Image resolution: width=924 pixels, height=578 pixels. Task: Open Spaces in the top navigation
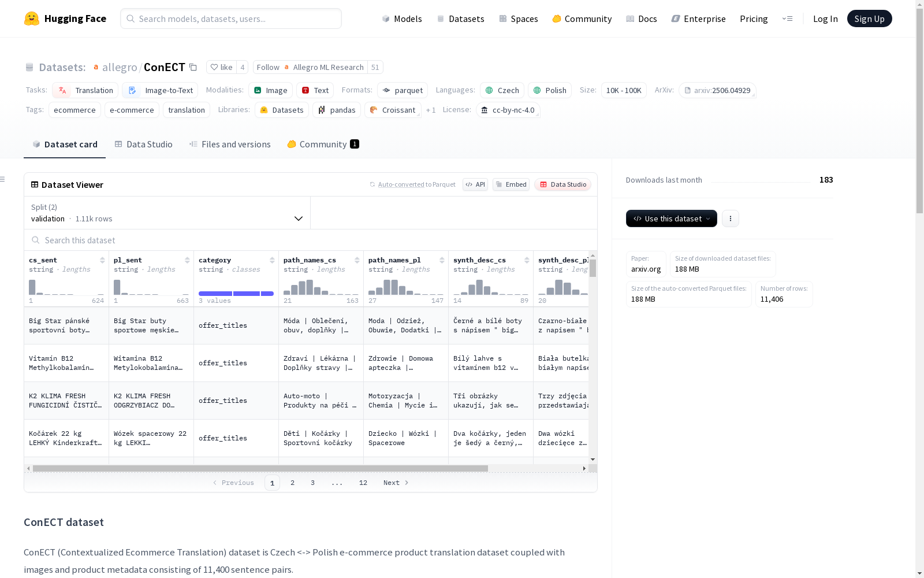point(519,18)
